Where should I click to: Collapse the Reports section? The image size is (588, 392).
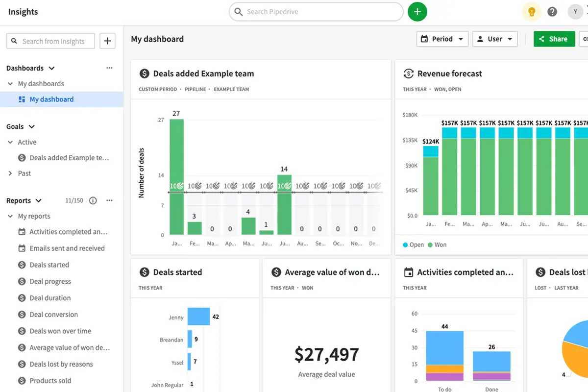pyautogui.click(x=39, y=200)
